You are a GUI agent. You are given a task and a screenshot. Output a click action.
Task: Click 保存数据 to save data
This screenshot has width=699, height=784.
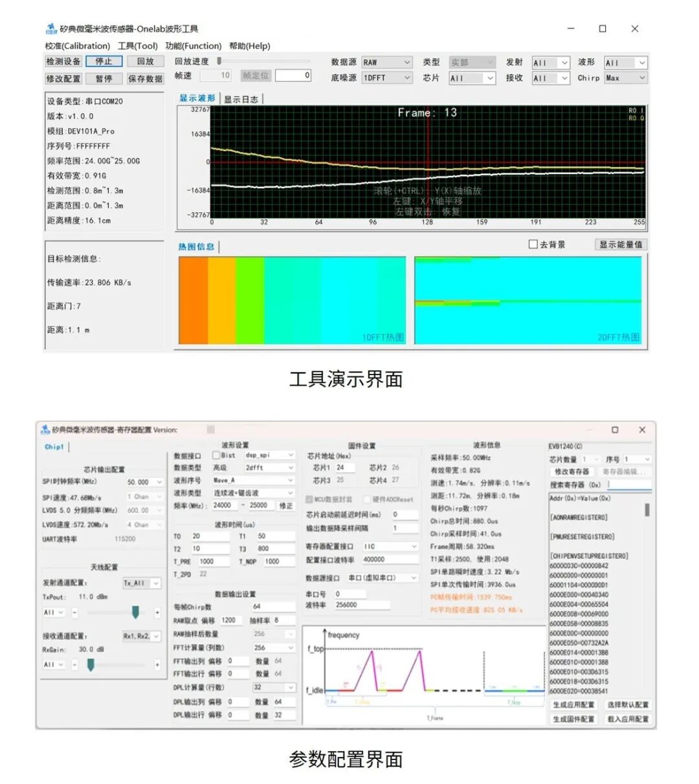coord(146,79)
